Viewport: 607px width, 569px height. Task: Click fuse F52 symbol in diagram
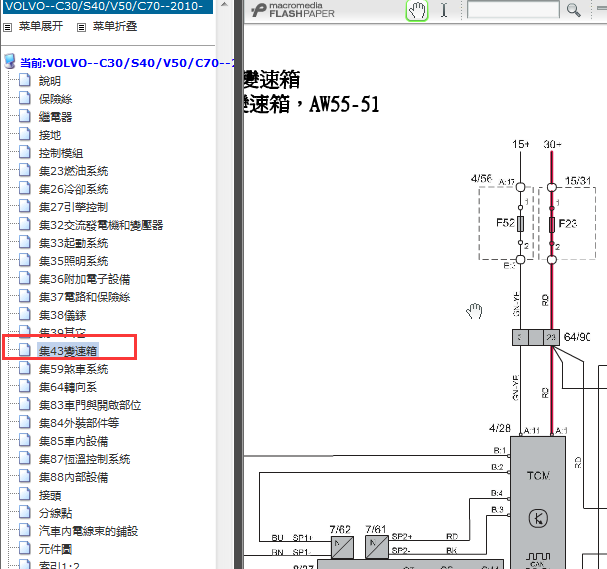[520, 223]
